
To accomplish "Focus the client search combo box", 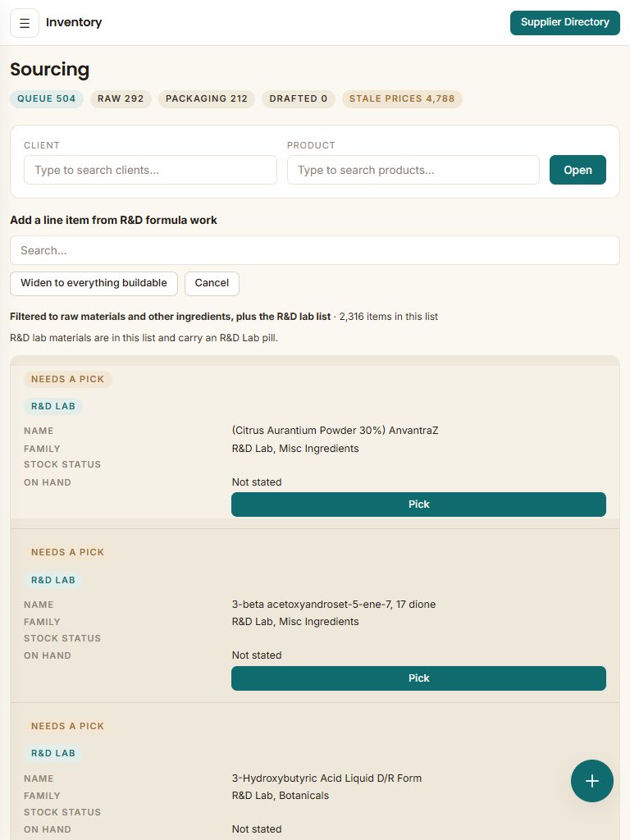I will [151, 170].
